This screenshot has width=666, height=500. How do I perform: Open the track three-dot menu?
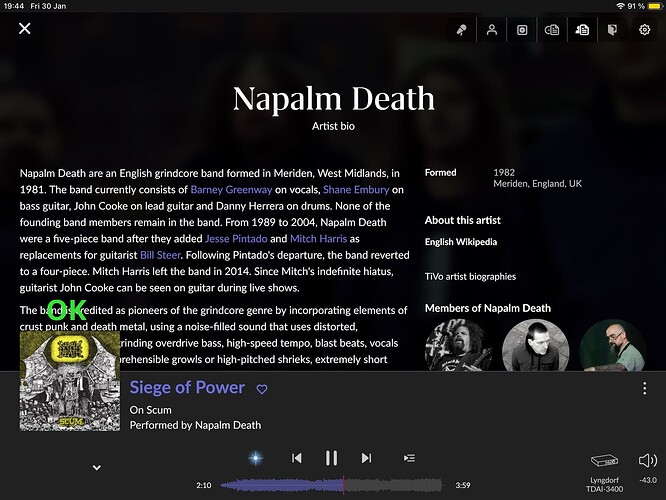pyautogui.click(x=644, y=388)
